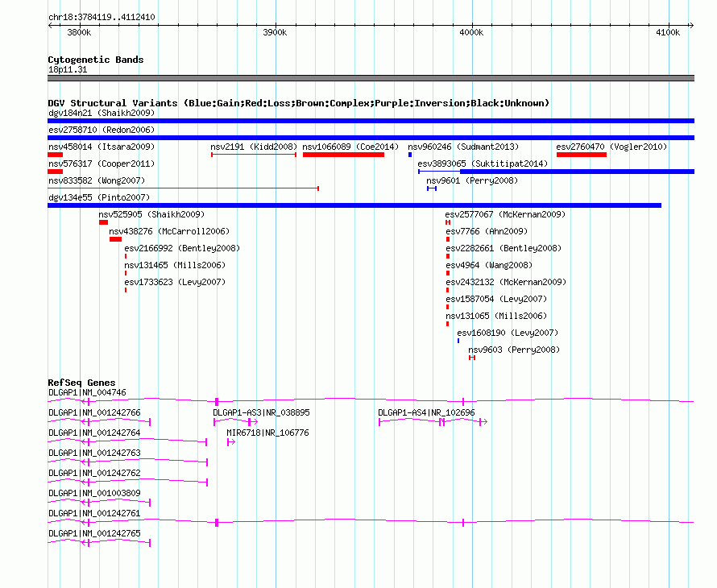717x588 pixels.
Task: Click DLGAP1|NM_001242761 gene label
Action: (x=94, y=513)
